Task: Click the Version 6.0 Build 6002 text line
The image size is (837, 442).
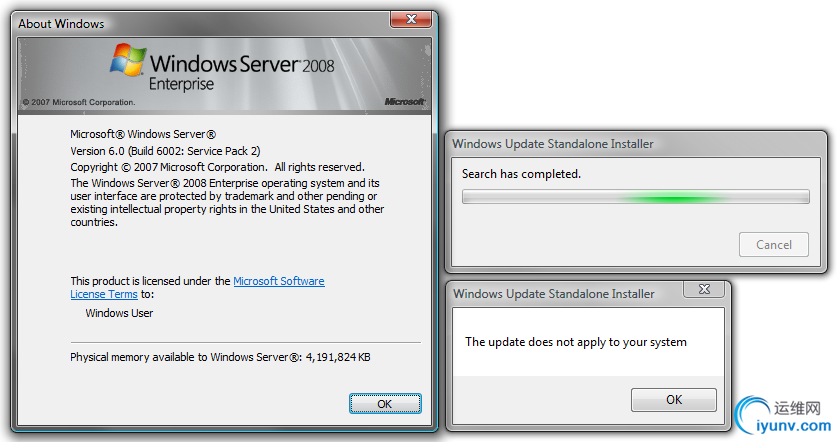Action: tap(165, 151)
